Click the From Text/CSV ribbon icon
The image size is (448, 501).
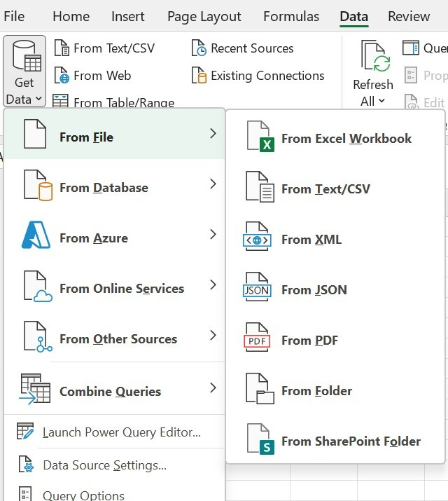click(62, 48)
